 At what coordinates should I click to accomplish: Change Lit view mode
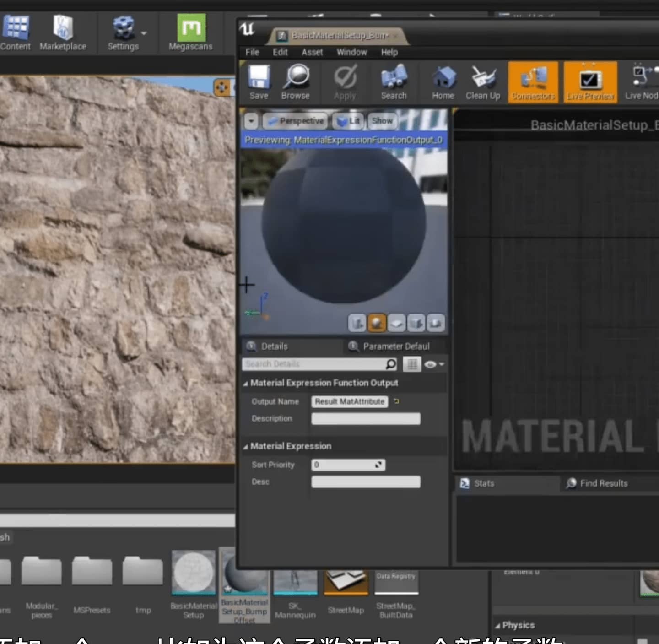tap(348, 121)
